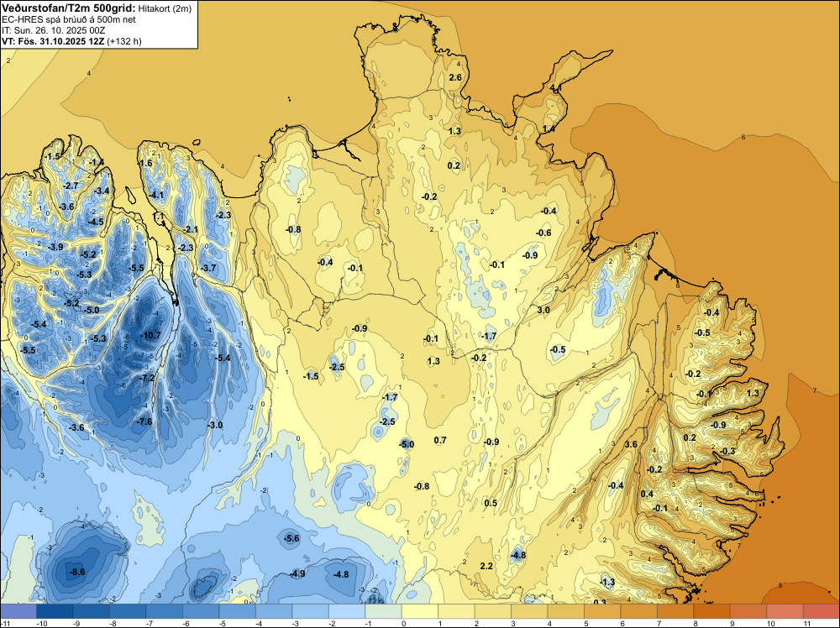Screen dimensions: 840x628
Task: Click the legend swatch between -10 and -9
Action: pos(55,611)
